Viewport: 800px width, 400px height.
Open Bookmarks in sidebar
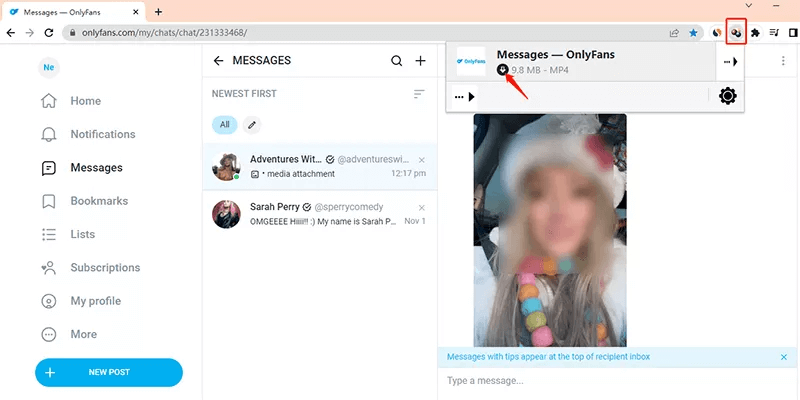(84, 201)
